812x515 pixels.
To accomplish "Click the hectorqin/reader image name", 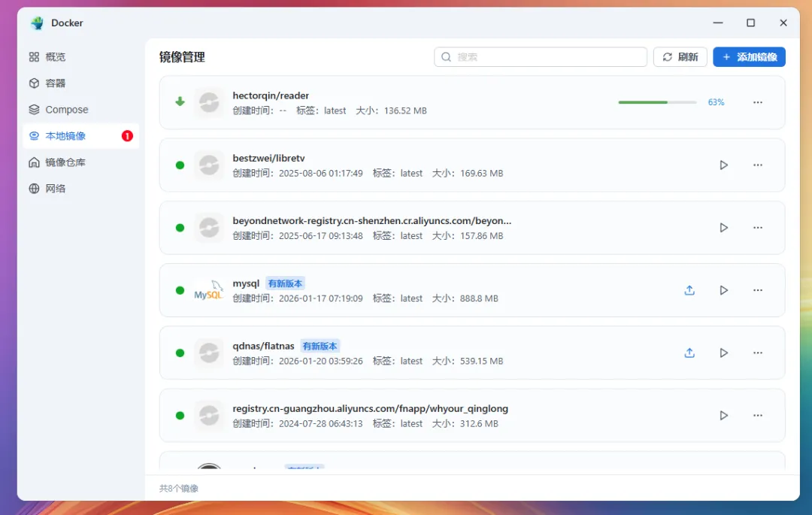I will 271,95.
